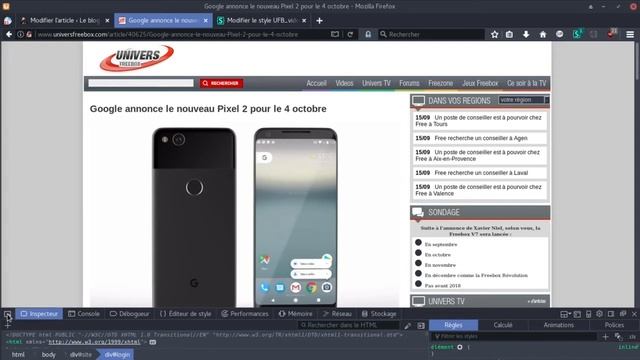Open the bookmarks list icon

point(509,35)
